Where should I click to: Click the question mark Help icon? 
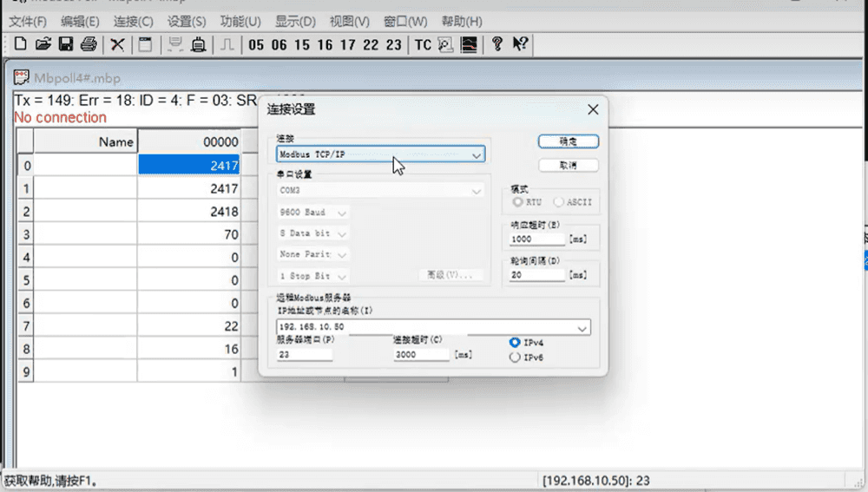click(x=496, y=44)
